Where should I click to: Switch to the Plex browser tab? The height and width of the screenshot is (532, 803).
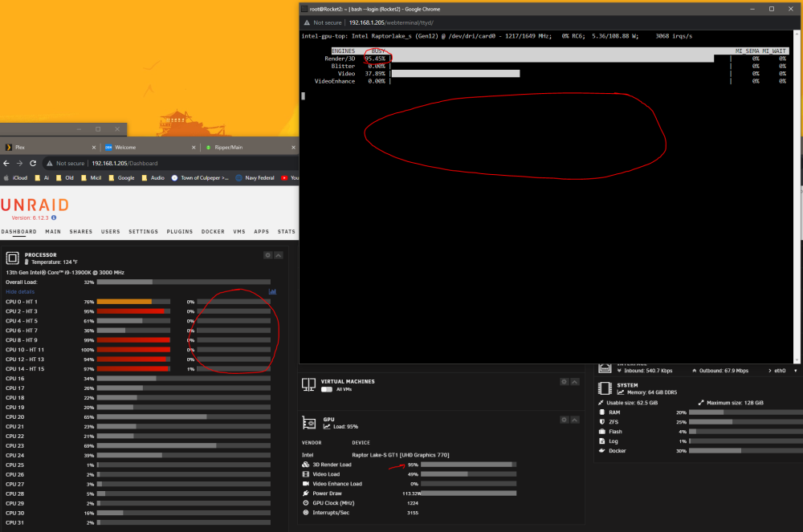49,148
